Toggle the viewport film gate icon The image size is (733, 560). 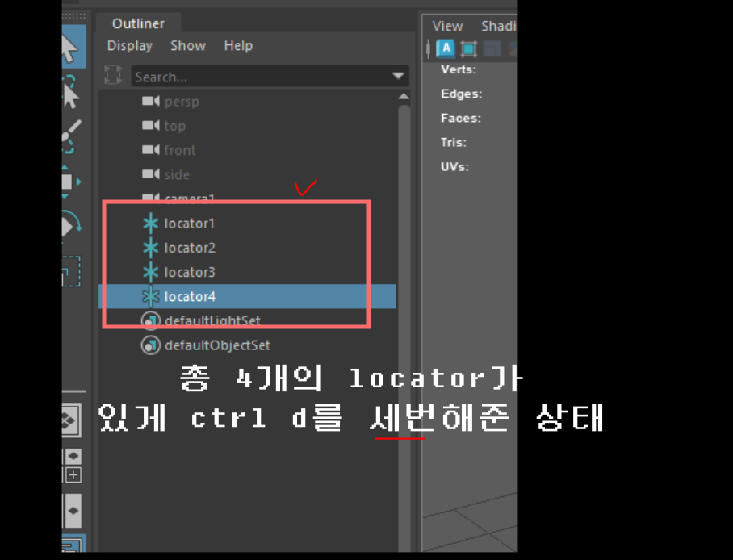click(x=468, y=48)
